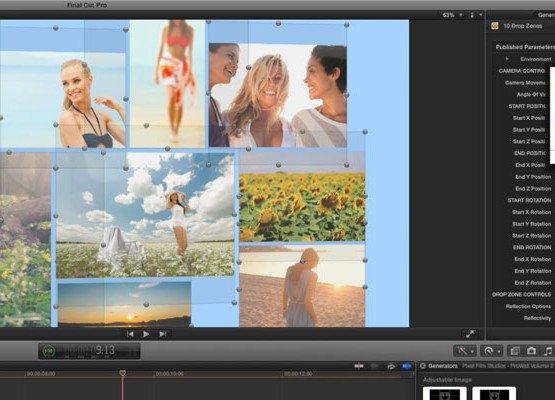Click the Published Parameters heading

[525, 47]
